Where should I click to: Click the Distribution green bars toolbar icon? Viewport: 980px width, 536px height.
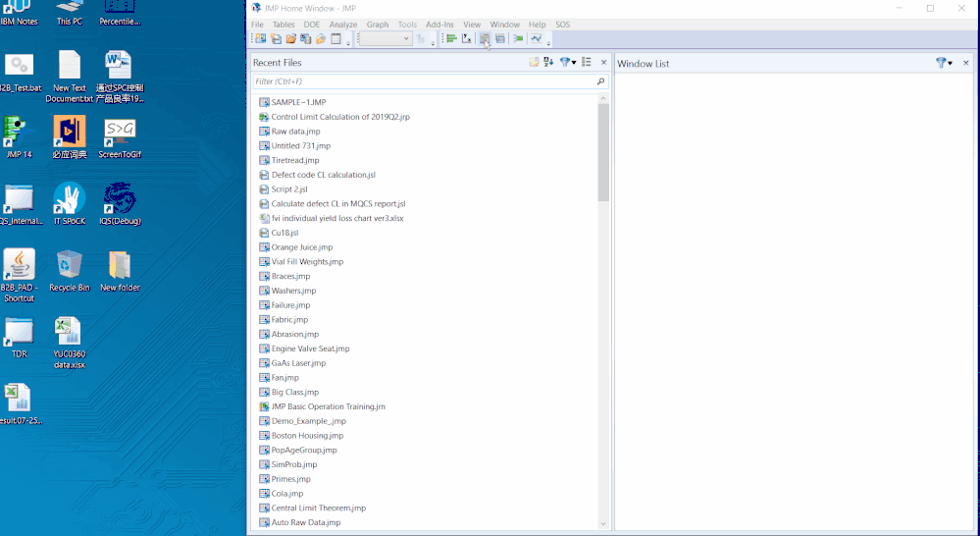451,39
